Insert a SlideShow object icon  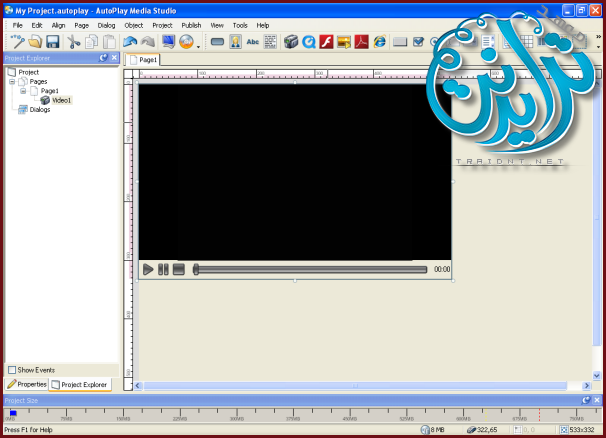pos(344,41)
